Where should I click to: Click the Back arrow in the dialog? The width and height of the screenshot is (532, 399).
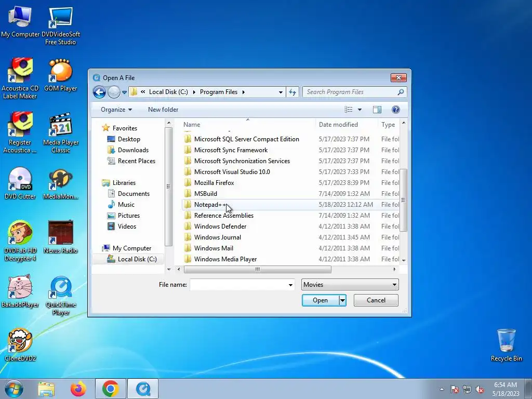pyautogui.click(x=99, y=92)
